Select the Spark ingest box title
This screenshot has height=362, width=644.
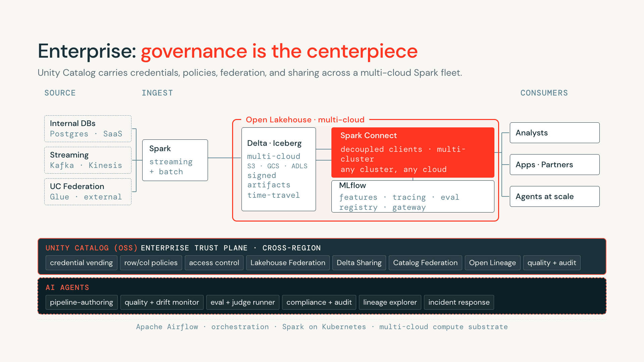pos(160,148)
